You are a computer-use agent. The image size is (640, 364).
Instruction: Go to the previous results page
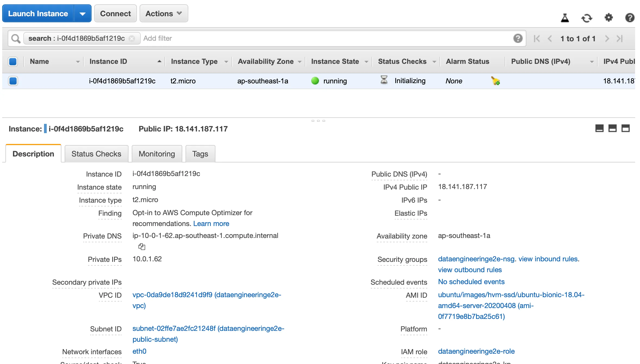point(550,39)
